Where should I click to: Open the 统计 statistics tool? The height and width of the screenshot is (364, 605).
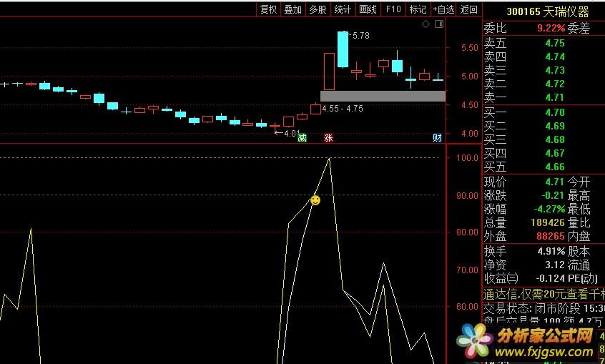[x=343, y=9]
